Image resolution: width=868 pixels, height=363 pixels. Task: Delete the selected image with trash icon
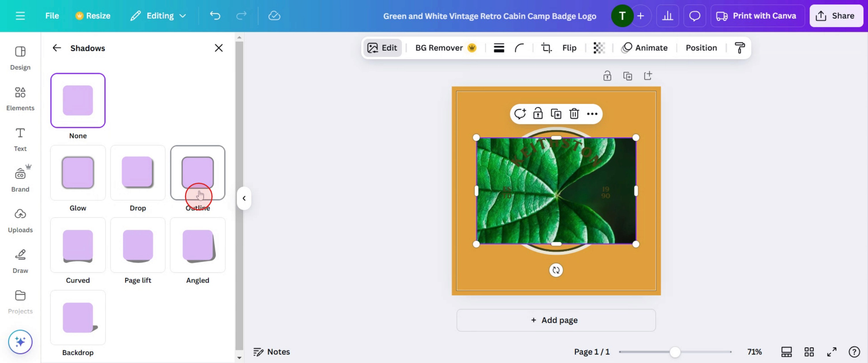pyautogui.click(x=574, y=114)
